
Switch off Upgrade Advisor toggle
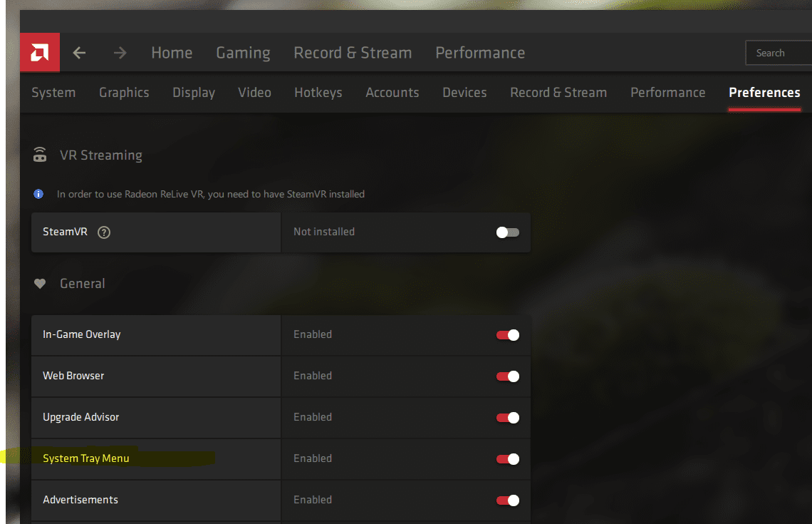coord(507,418)
